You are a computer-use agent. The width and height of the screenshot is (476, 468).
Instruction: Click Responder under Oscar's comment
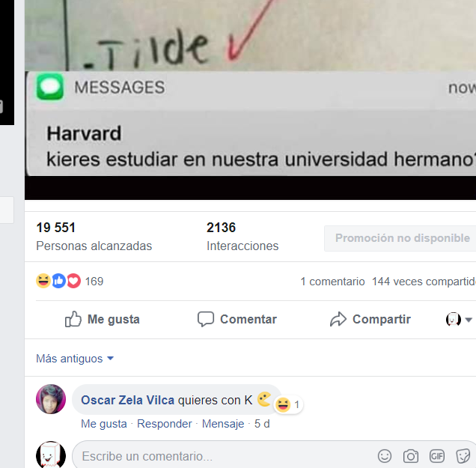pos(164,424)
